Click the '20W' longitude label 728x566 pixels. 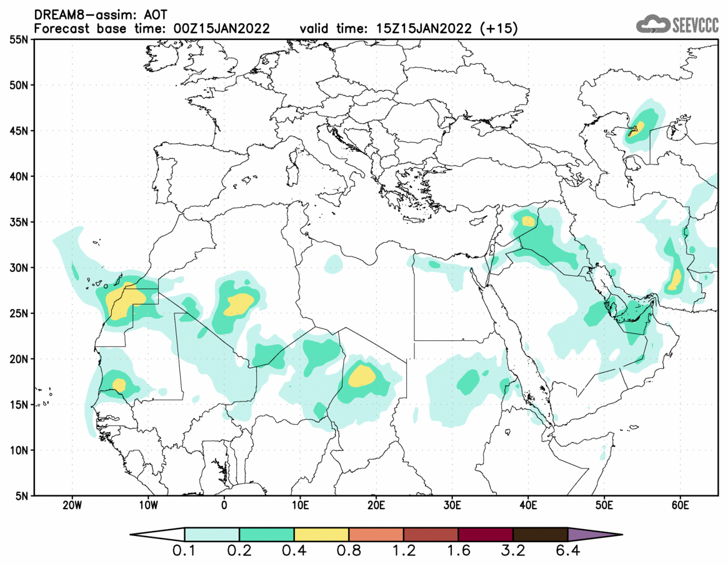(72, 505)
